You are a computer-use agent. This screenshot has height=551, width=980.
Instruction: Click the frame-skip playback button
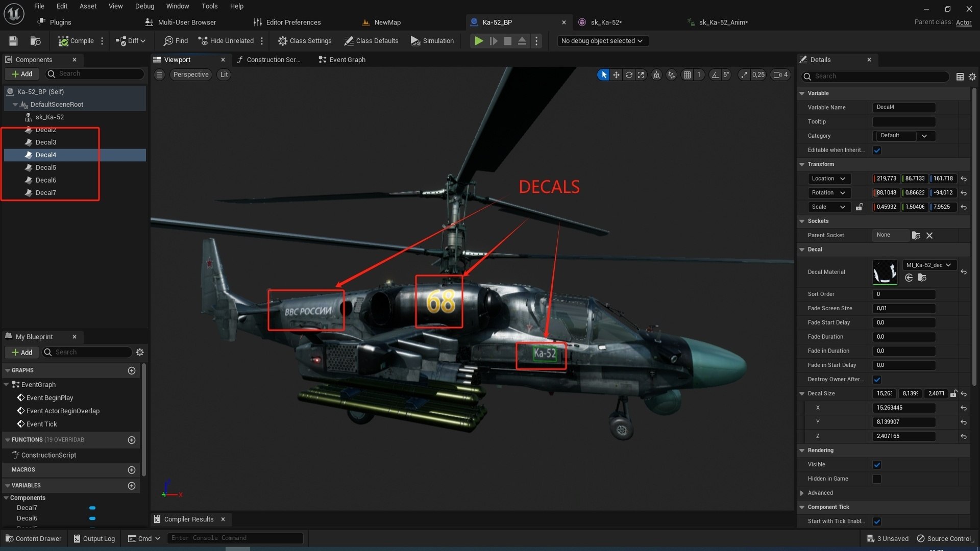(494, 41)
